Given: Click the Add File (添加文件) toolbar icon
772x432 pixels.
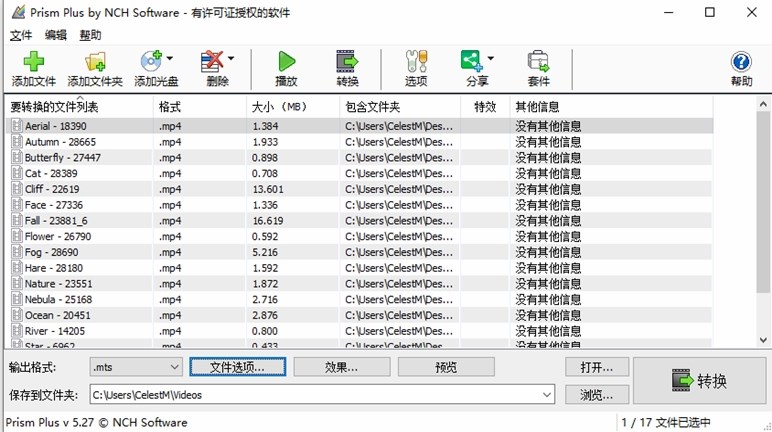Looking at the screenshot, I should 33,62.
